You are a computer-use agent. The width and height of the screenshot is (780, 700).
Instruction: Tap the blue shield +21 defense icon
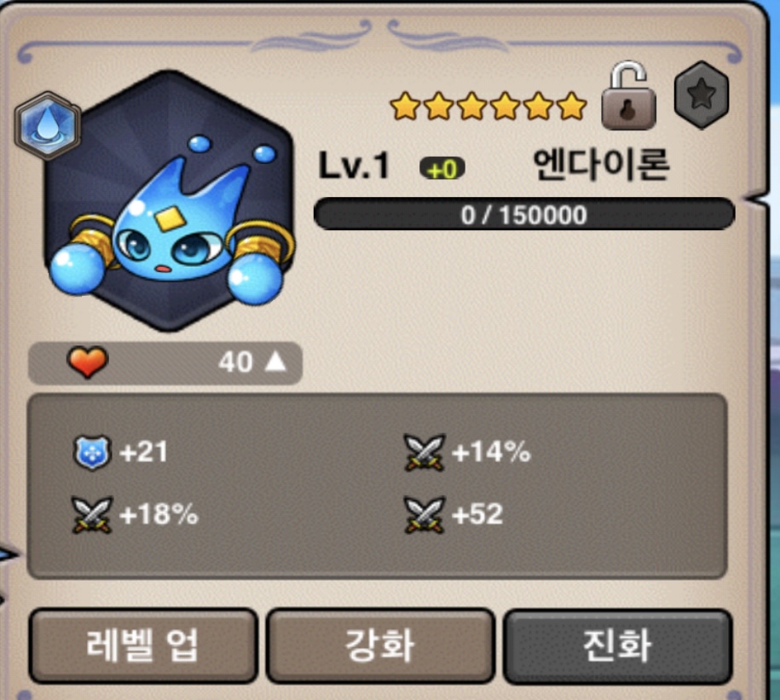coord(91,453)
